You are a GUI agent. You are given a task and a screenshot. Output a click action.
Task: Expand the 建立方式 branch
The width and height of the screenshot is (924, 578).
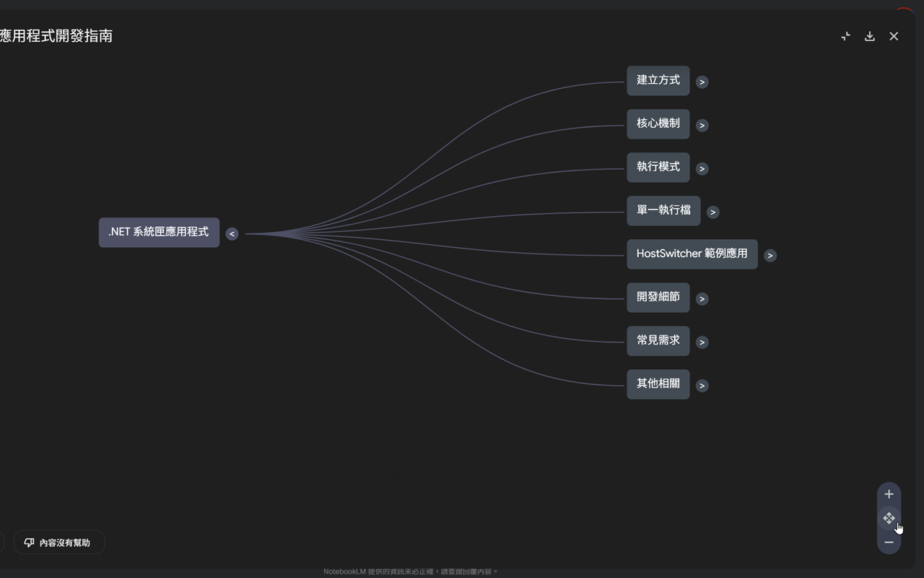coord(702,82)
